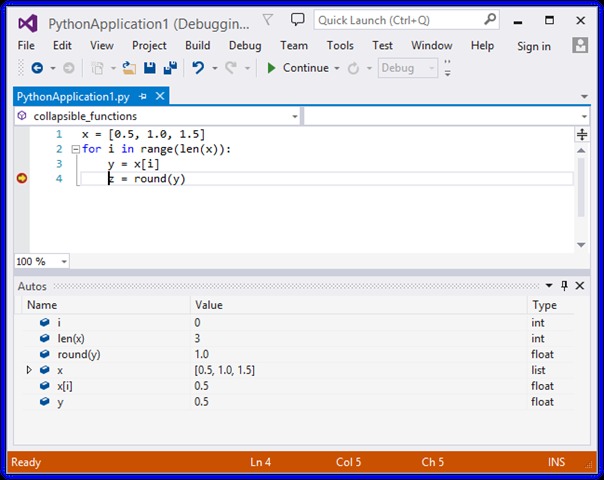Click the Navigate Backward arrow icon

(37, 68)
